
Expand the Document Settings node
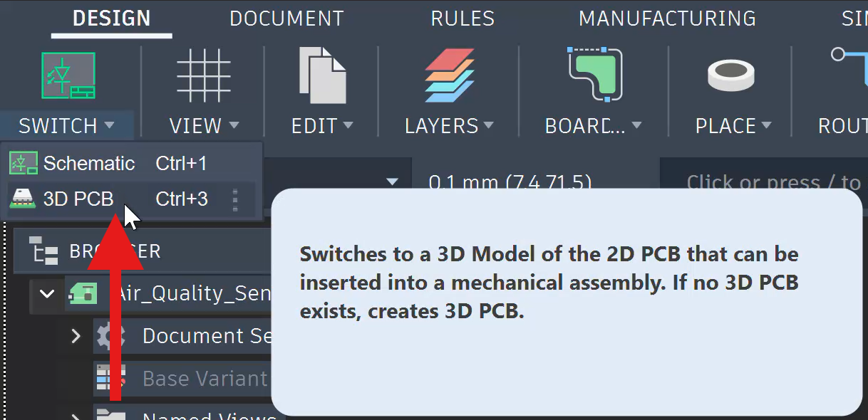coord(76,335)
